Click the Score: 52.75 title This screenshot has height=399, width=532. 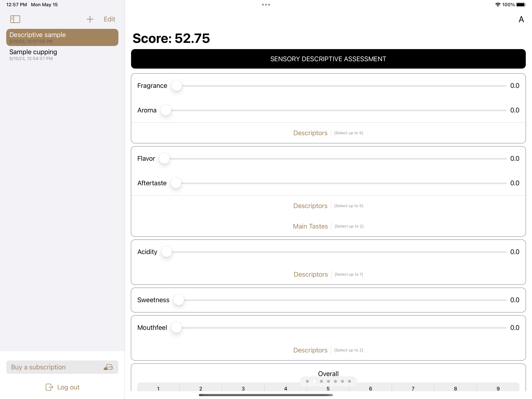pos(171,38)
